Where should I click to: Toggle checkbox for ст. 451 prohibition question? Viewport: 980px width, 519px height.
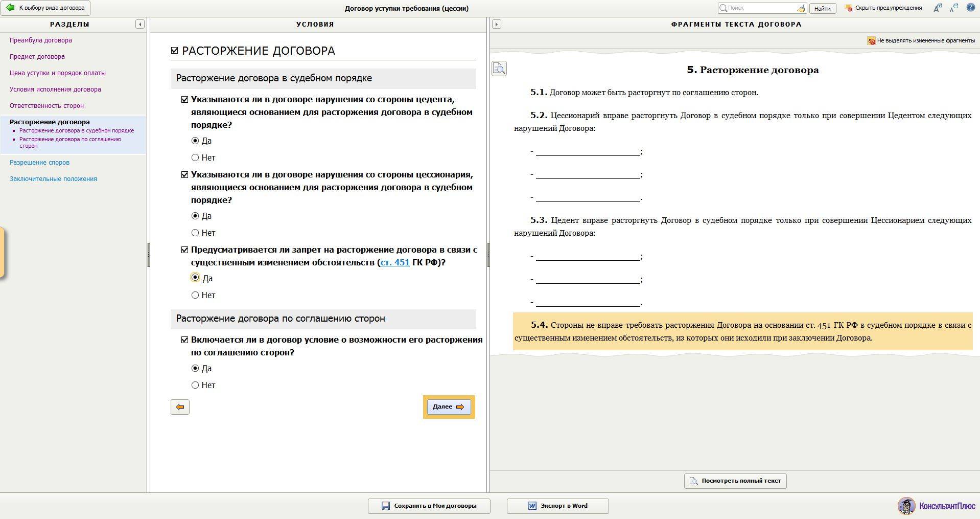tap(185, 250)
